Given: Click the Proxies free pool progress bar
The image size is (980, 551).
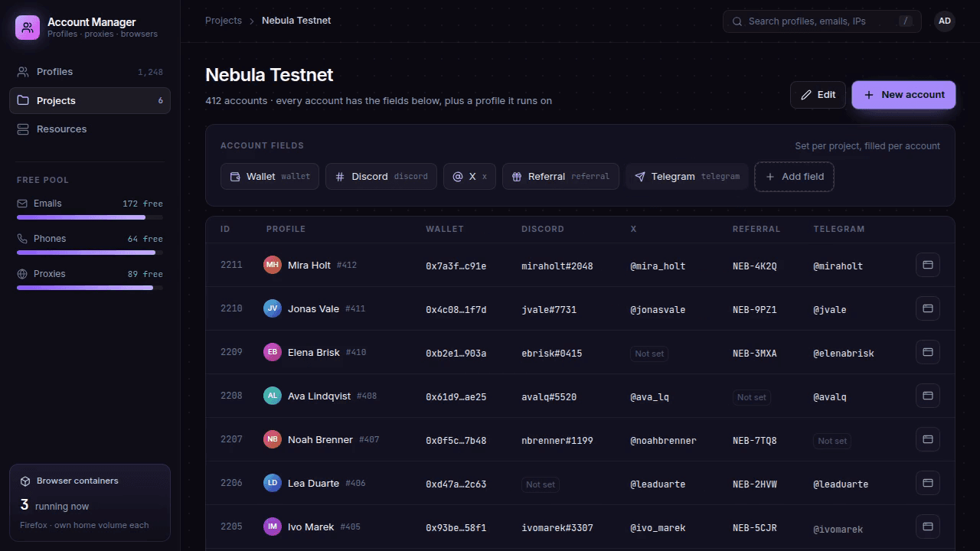Looking at the screenshot, I should 90,288.
